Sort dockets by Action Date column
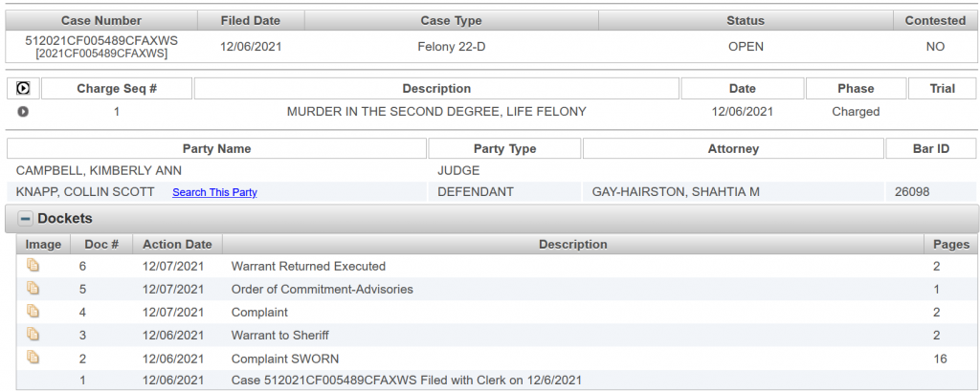Viewport: 980px width, 392px height. [176, 244]
